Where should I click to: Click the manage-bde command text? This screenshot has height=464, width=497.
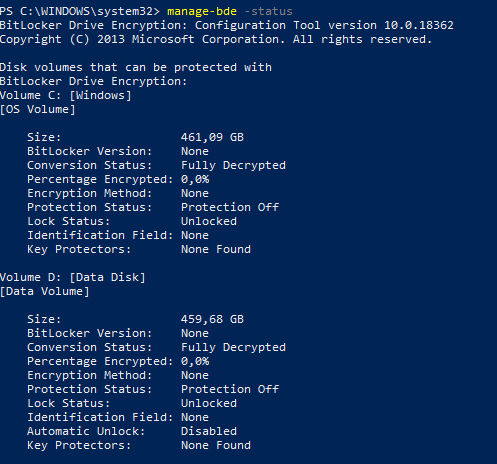(202, 11)
